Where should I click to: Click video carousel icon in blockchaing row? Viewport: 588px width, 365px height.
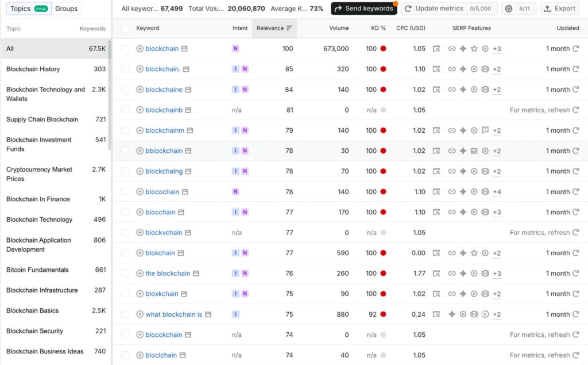click(x=485, y=171)
